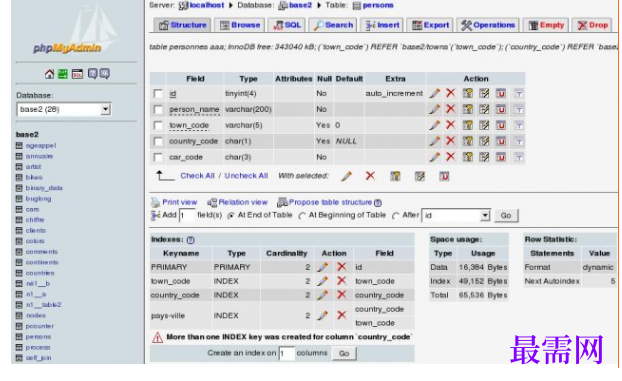Click the Check All link

click(x=197, y=176)
